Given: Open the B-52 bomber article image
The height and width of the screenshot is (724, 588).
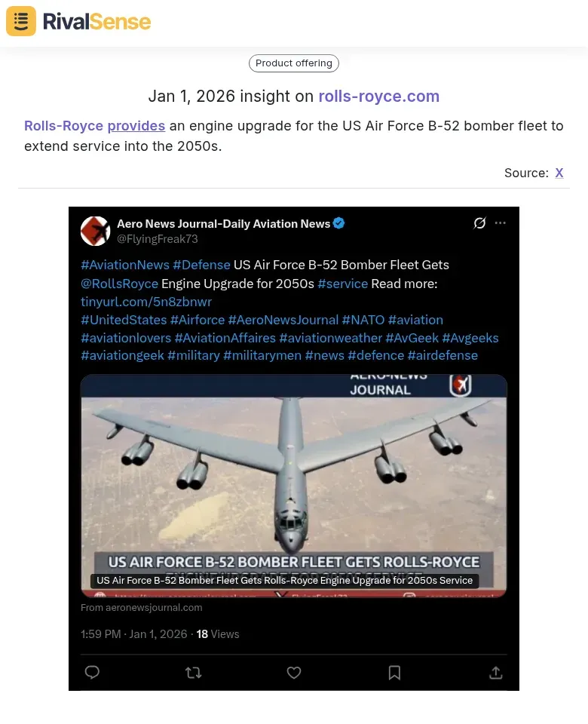Looking at the screenshot, I should coord(294,486).
